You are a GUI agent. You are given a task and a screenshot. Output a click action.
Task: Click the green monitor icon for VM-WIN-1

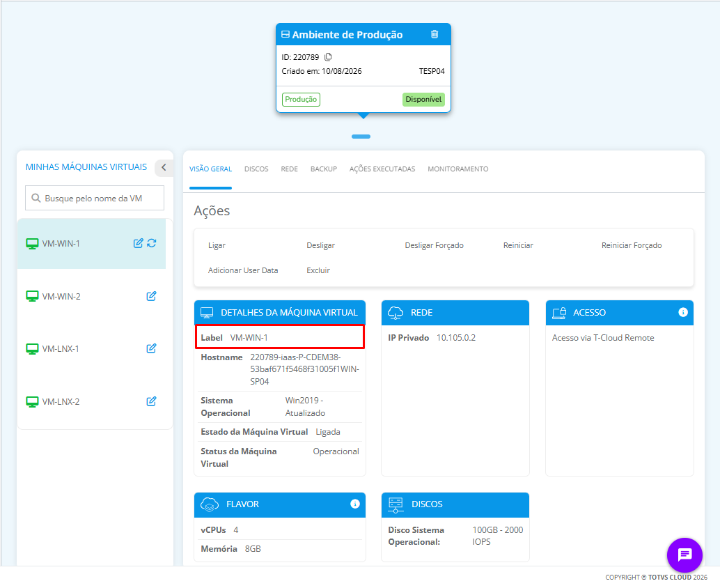(32, 244)
